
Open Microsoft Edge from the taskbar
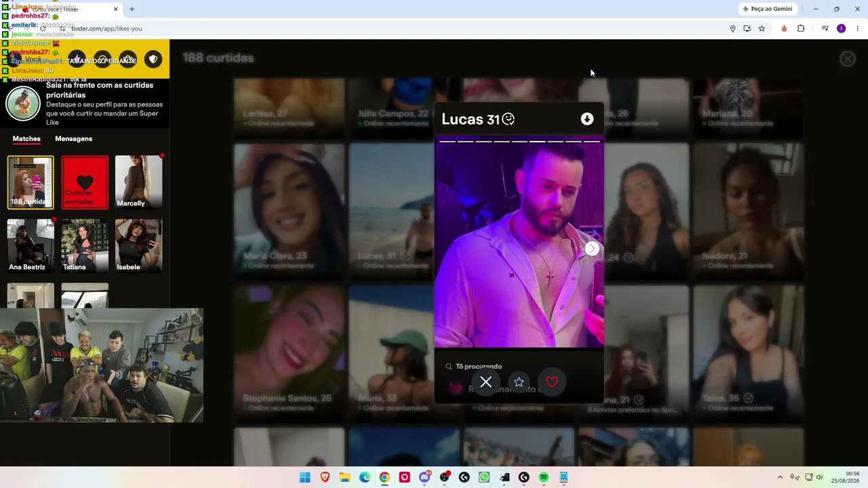tap(365, 477)
